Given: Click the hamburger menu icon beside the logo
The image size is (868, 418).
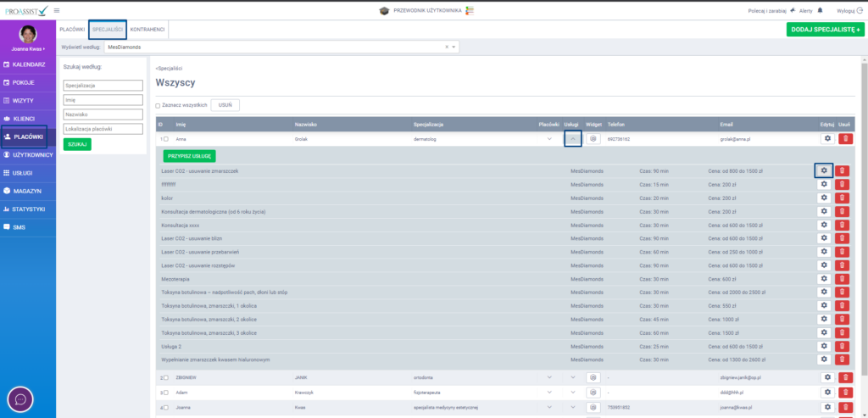Looking at the screenshot, I should click(56, 10).
